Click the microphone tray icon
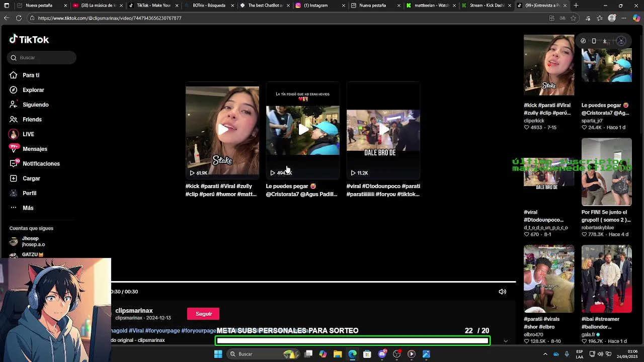The height and width of the screenshot is (362, 644). point(567,354)
